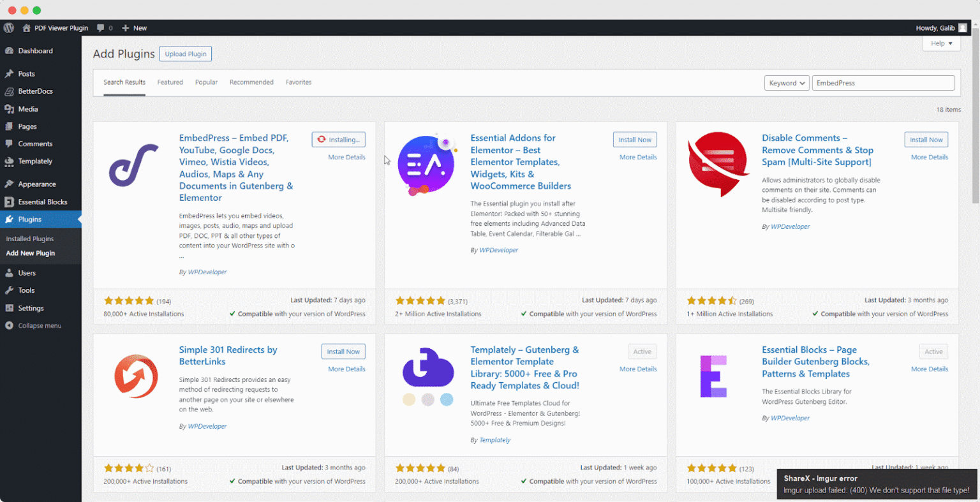980x502 pixels.
Task: Open the Keyword search filter dropdown
Action: click(x=786, y=83)
